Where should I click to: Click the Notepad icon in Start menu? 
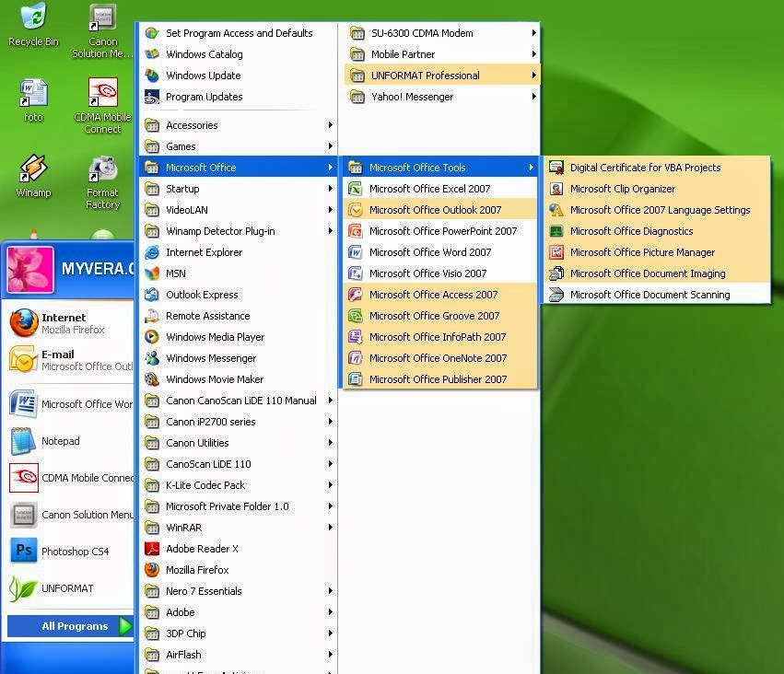[x=24, y=441]
